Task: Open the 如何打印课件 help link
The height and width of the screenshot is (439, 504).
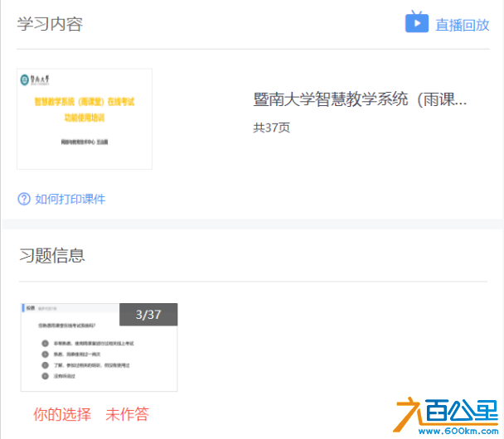Action: 70,199
